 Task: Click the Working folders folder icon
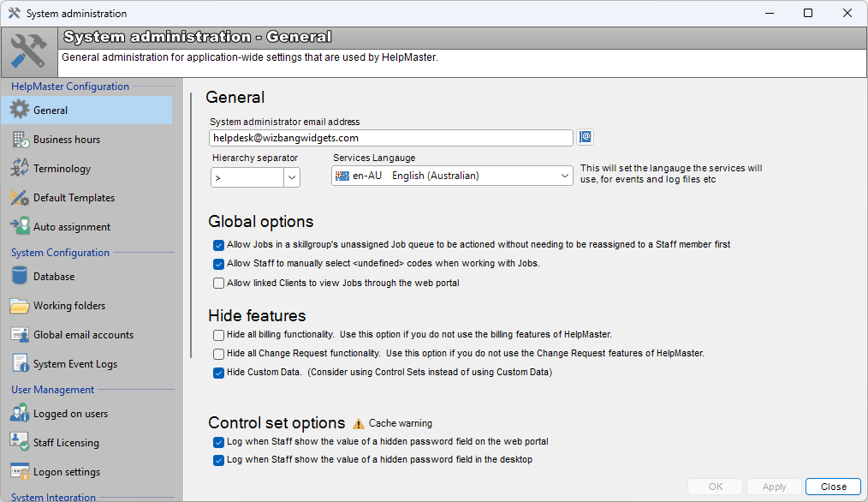[20, 305]
